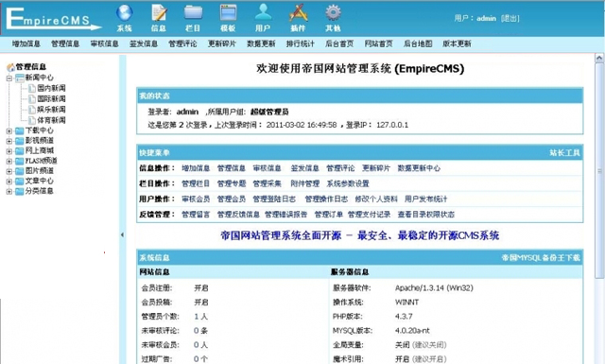Select 国际新闻 in the tree
The image size is (605, 364).
(51, 99)
